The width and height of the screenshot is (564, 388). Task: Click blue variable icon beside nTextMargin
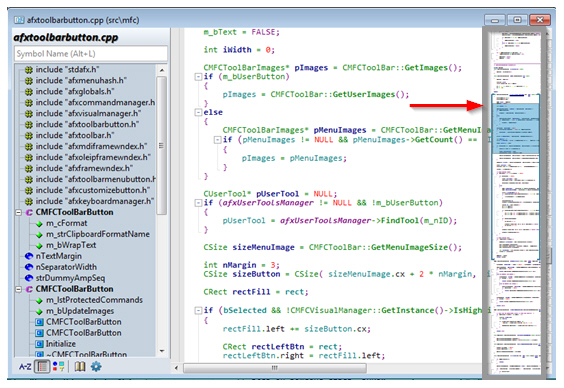tap(29, 256)
